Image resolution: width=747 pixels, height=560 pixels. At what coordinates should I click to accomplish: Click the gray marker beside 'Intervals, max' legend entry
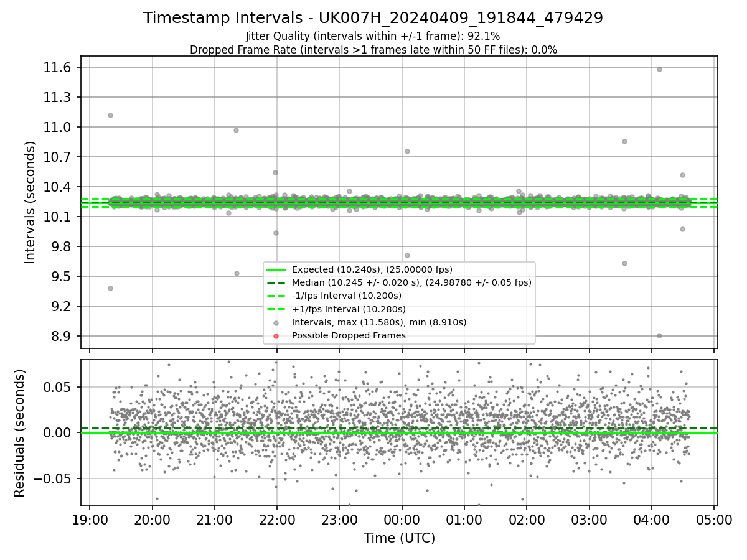click(276, 322)
